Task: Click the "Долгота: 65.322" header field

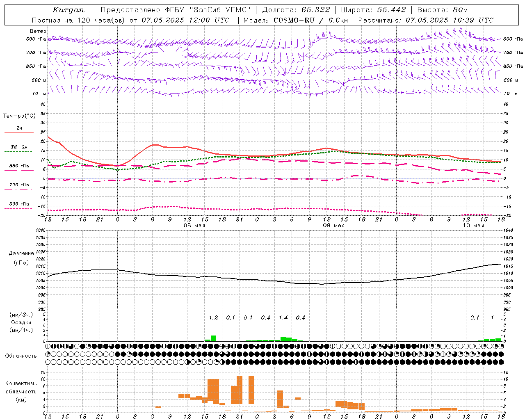Action: click(296, 10)
